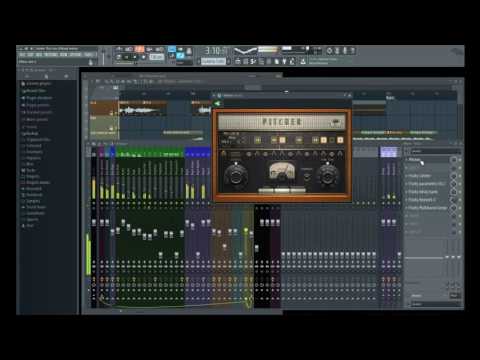480x360 pixels.
Task: Click the 3:10 song time display
Action: point(216,51)
